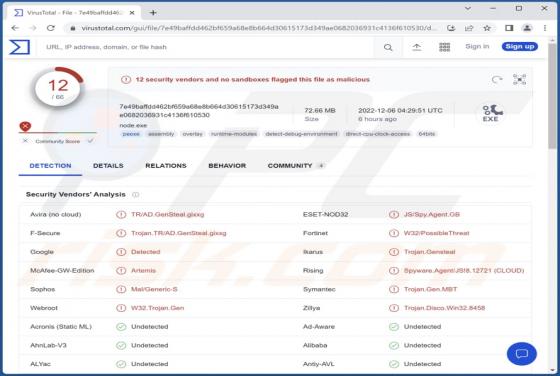The width and height of the screenshot is (560, 376).
Task: Open a new browser tab
Action: [x=153, y=13]
